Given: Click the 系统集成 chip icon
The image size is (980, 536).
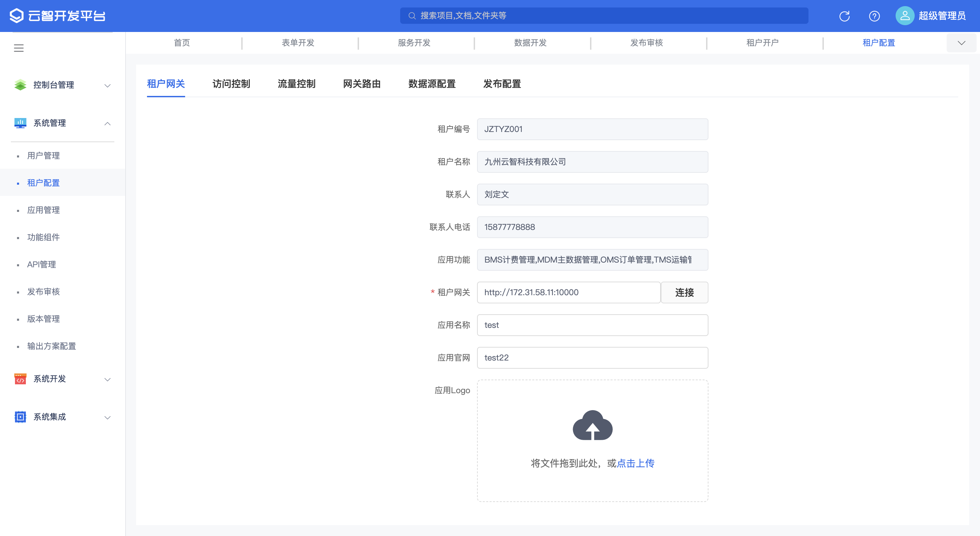Looking at the screenshot, I should (x=20, y=417).
